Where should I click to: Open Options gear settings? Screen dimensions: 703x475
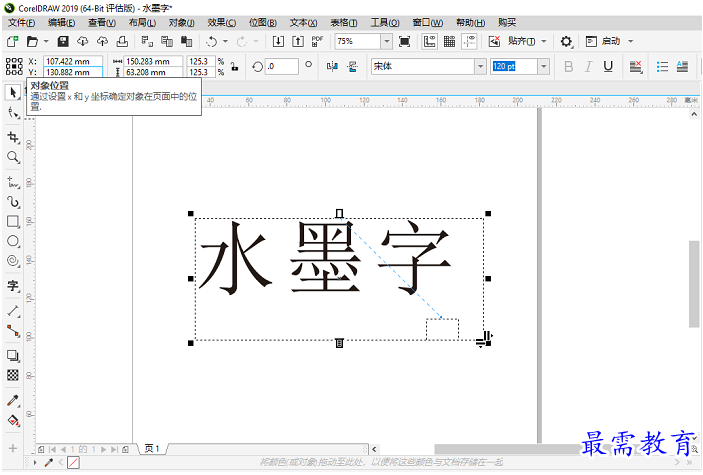[x=566, y=41]
